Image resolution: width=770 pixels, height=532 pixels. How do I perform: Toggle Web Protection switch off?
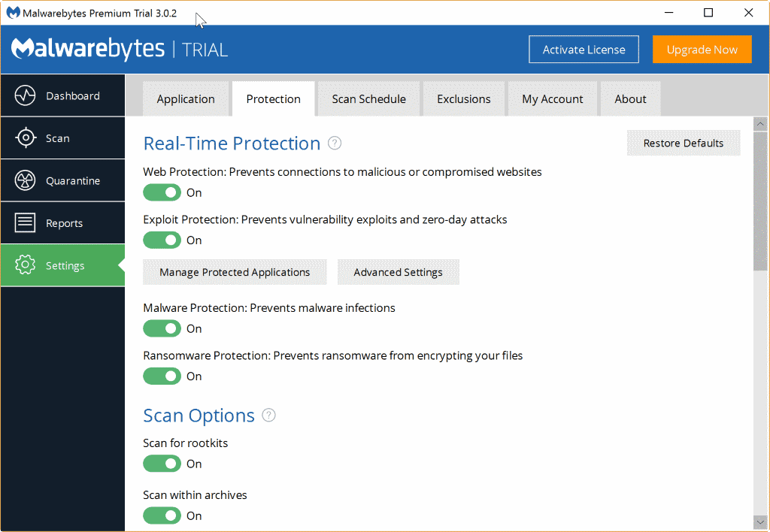coord(162,192)
